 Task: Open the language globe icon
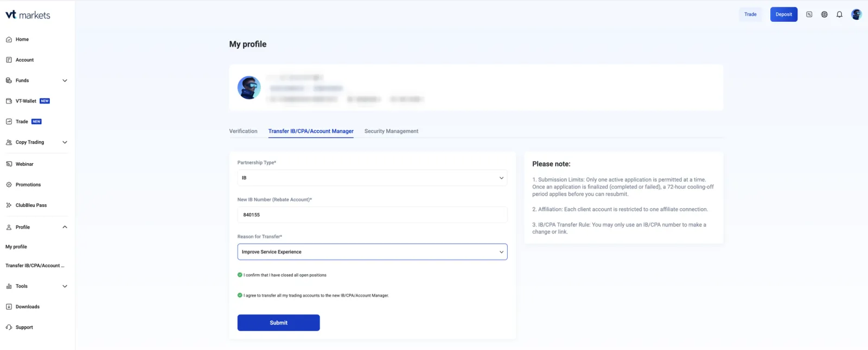[824, 15]
